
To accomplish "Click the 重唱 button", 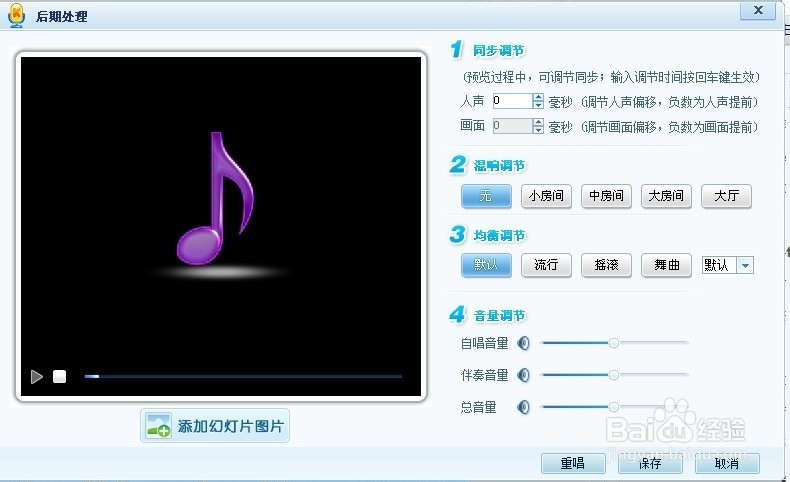I will 573,463.
